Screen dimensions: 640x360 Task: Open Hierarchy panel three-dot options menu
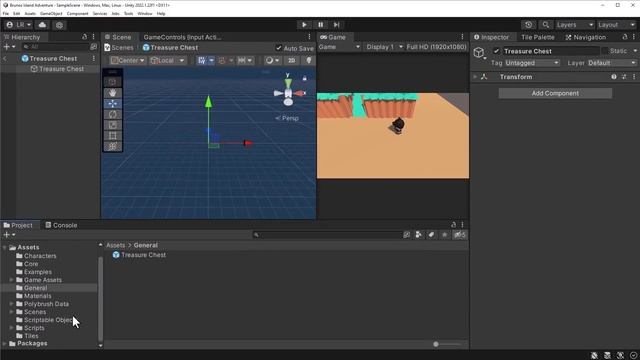(x=93, y=37)
